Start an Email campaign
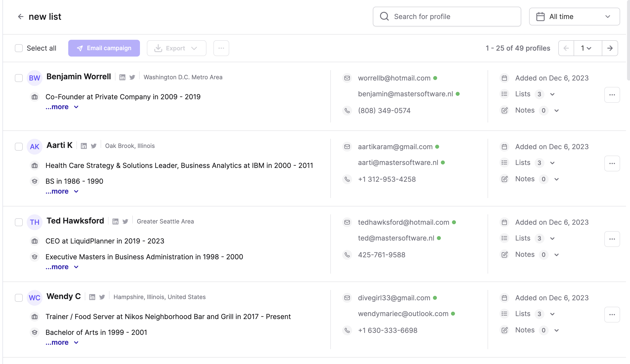The height and width of the screenshot is (364, 630). point(104,48)
